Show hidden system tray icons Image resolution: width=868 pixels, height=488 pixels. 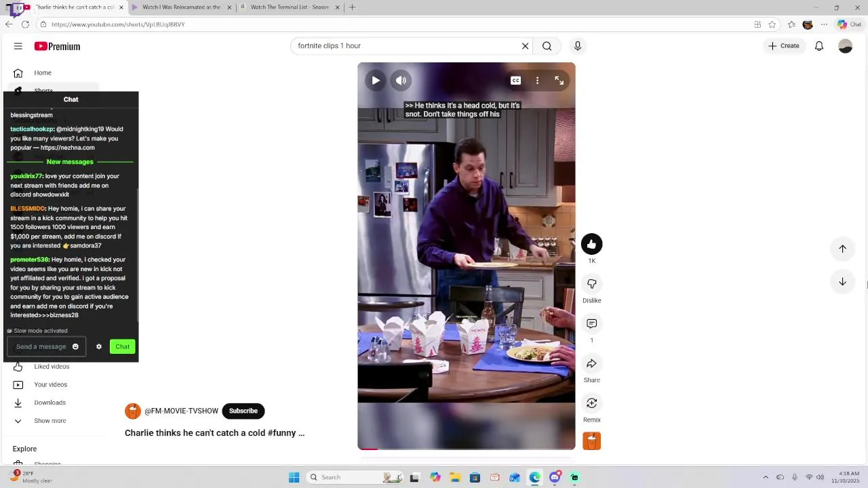(766, 477)
